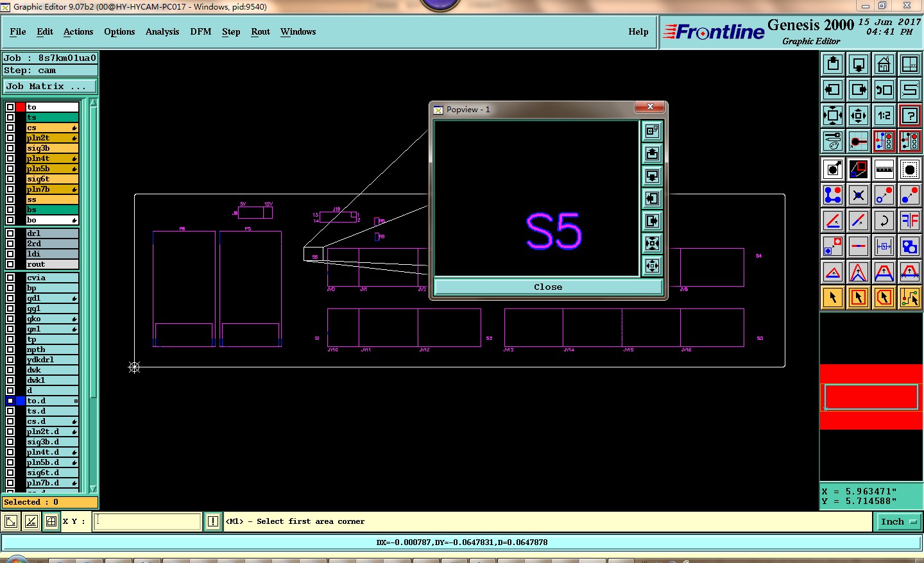Image resolution: width=924 pixels, height=563 pixels.
Task: Click Popview pan left icon
Action: click(x=652, y=199)
